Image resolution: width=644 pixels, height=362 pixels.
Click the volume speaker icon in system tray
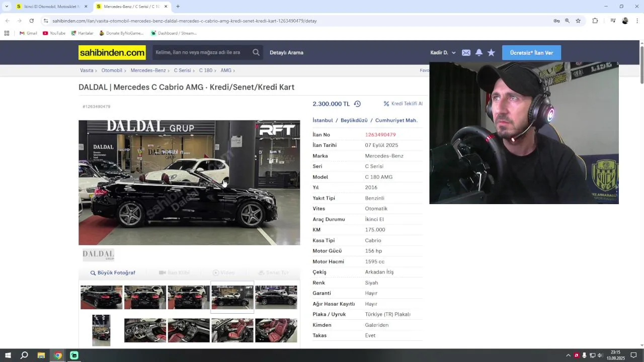pos(600,355)
